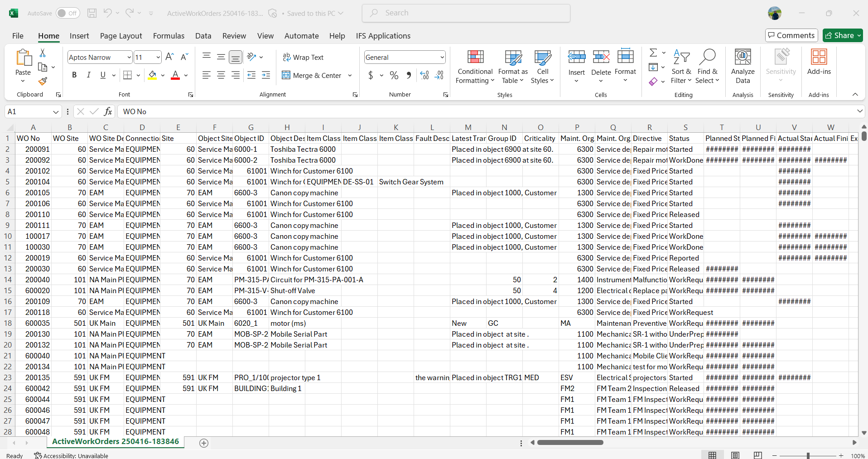This screenshot has height=459, width=868.
Task: Toggle Bold formatting
Action: click(x=74, y=75)
